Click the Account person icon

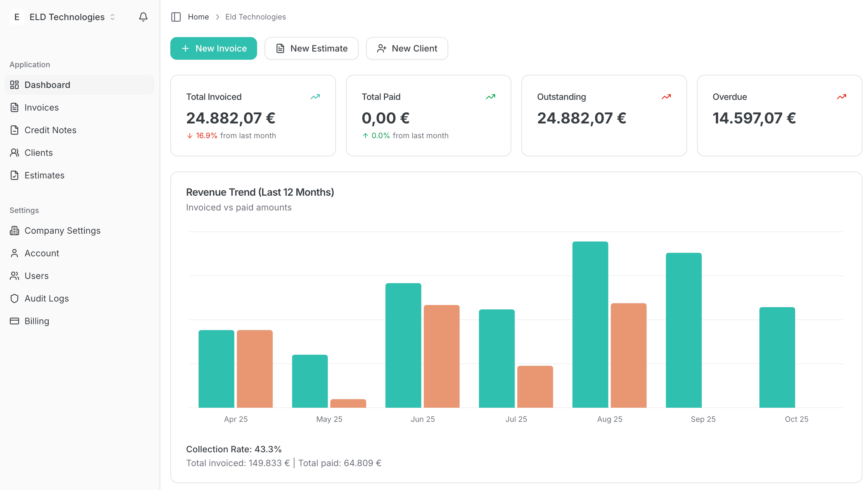click(x=14, y=253)
